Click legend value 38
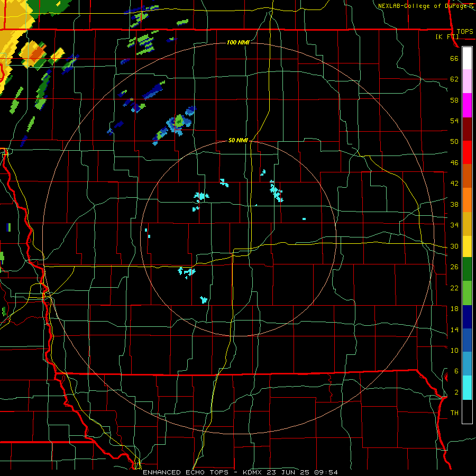 click(454, 204)
